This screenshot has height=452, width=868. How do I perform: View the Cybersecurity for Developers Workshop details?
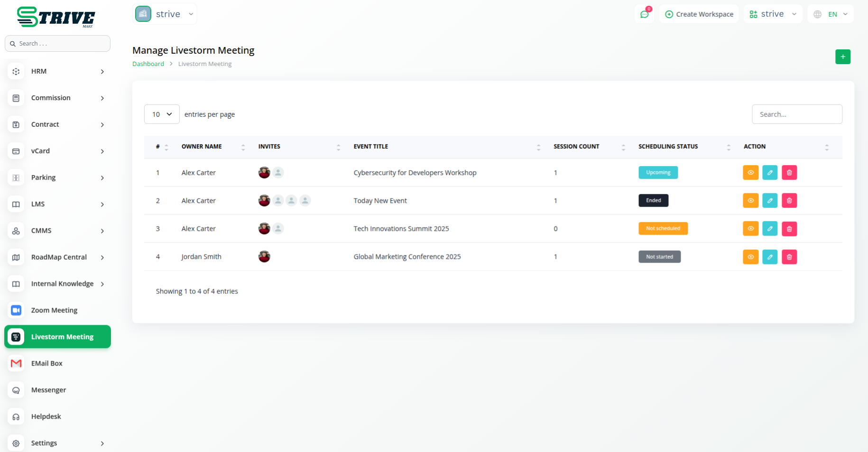click(750, 173)
